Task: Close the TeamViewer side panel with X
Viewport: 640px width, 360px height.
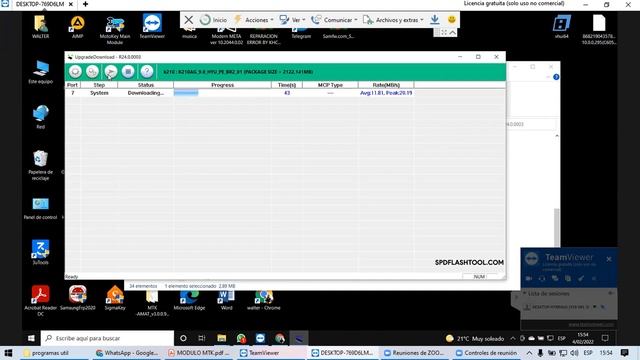Action: click(x=609, y=259)
